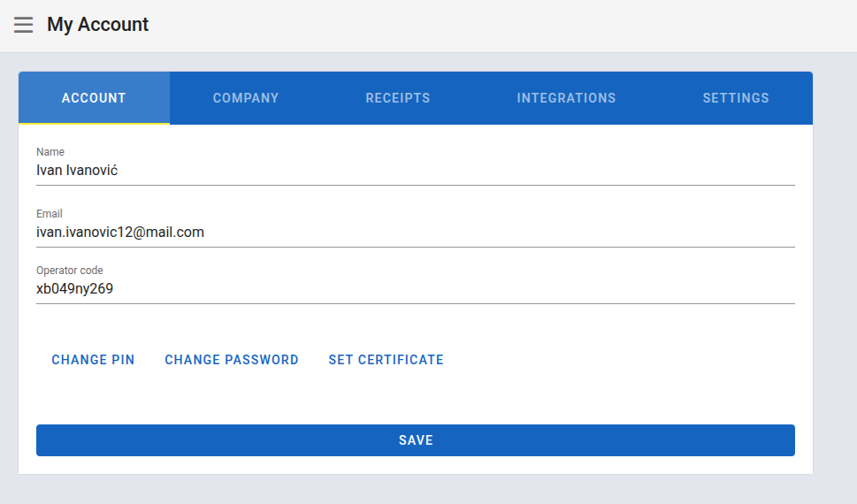857x504 pixels.
Task: Select the Operator code field
Action: pyautogui.click(x=416, y=288)
